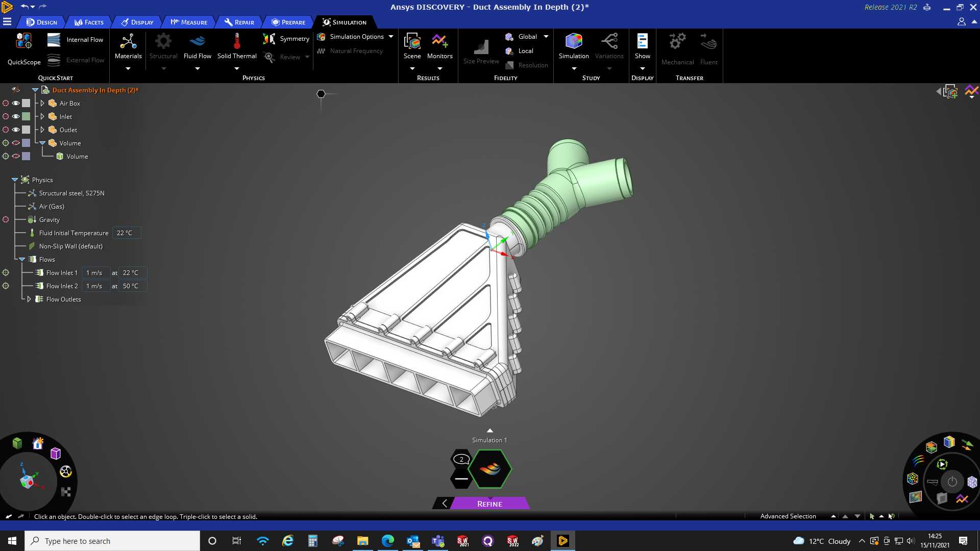This screenshot has height=551, width=980.
Task: Collapse the Flows tree node
Action: pyautogui.click(x=22, y=259)
